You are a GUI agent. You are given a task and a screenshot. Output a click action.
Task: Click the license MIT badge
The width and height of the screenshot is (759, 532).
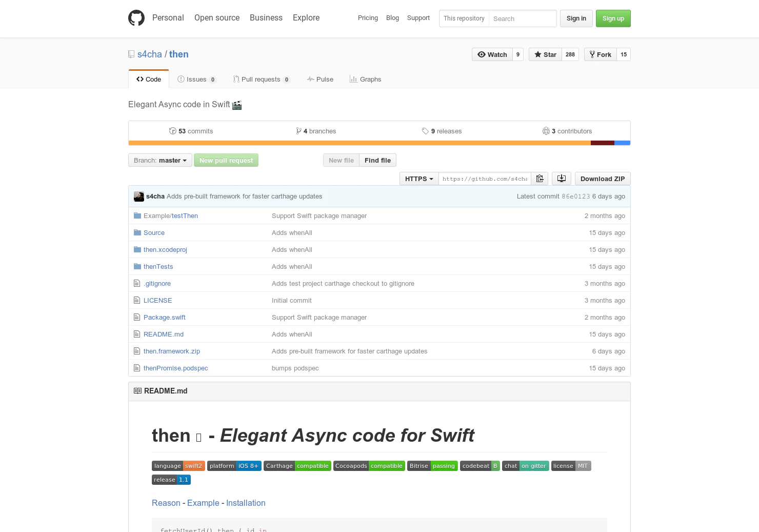(571, 466)
